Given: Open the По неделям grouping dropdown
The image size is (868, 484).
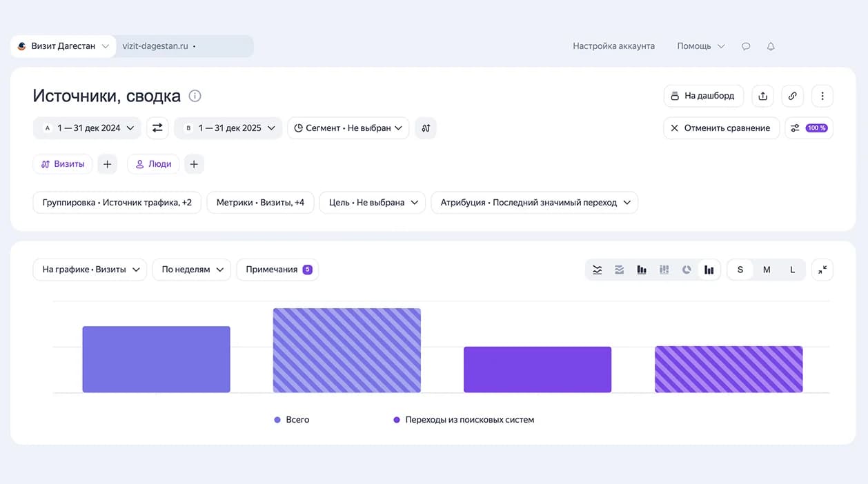Looking at the screenshot, I should tap(192, 270).
